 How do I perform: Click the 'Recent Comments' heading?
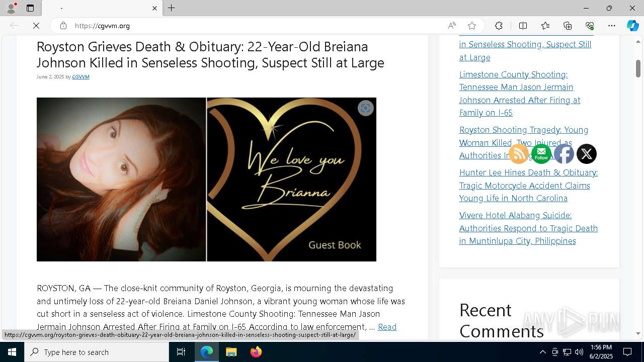click(502, 320)
